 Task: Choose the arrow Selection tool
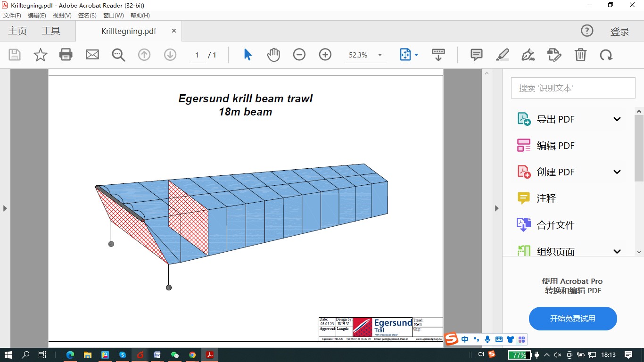click(x=248, y=55)
